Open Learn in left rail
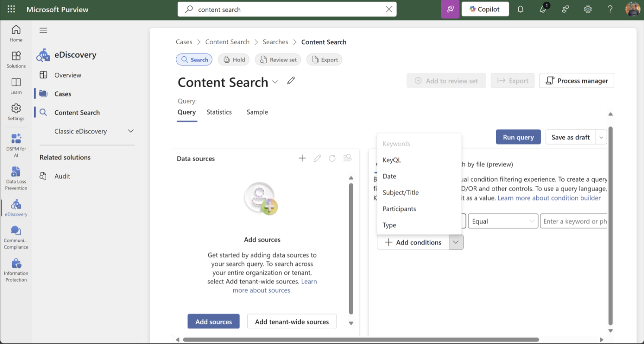 tap(16, 86)
